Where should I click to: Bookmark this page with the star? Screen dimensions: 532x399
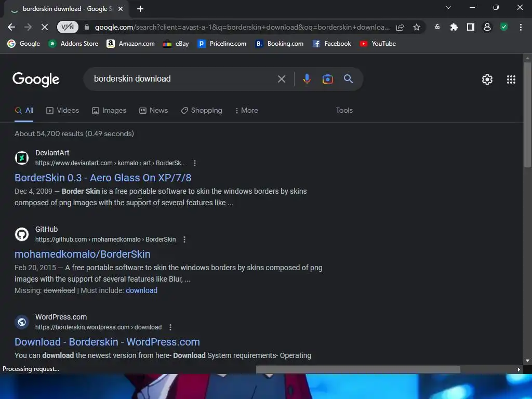(417, 27)
